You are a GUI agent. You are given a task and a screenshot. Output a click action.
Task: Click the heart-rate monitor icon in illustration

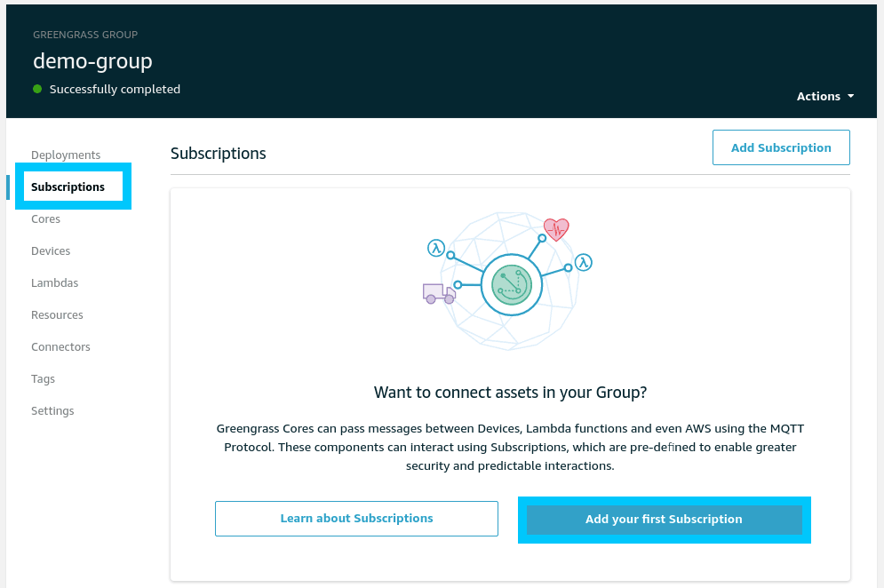[x=556, y=230]
